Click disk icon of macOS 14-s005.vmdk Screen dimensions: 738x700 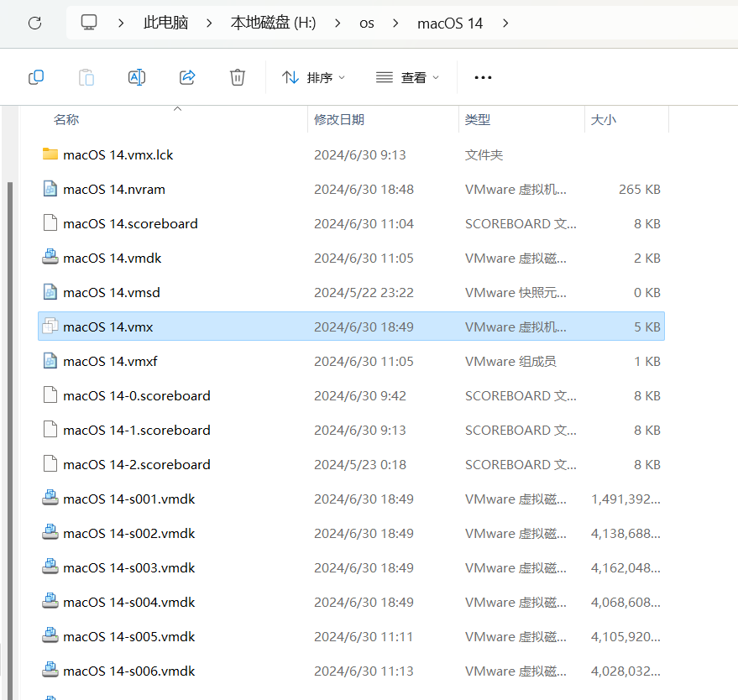(x=50, y=635)
